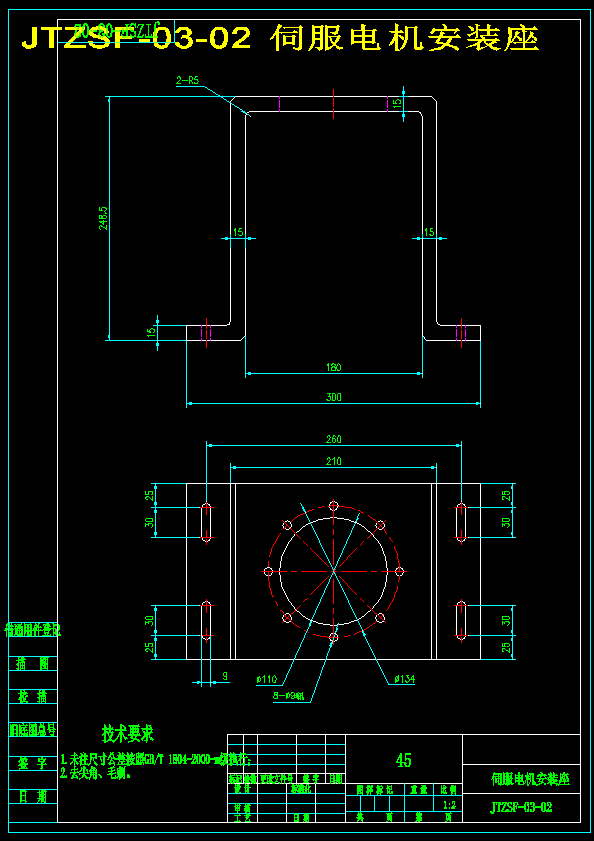Select technical note line 2 去尖角、毛刺
The height and width of the screenshot is (841, 594).
tap(95, 774)
